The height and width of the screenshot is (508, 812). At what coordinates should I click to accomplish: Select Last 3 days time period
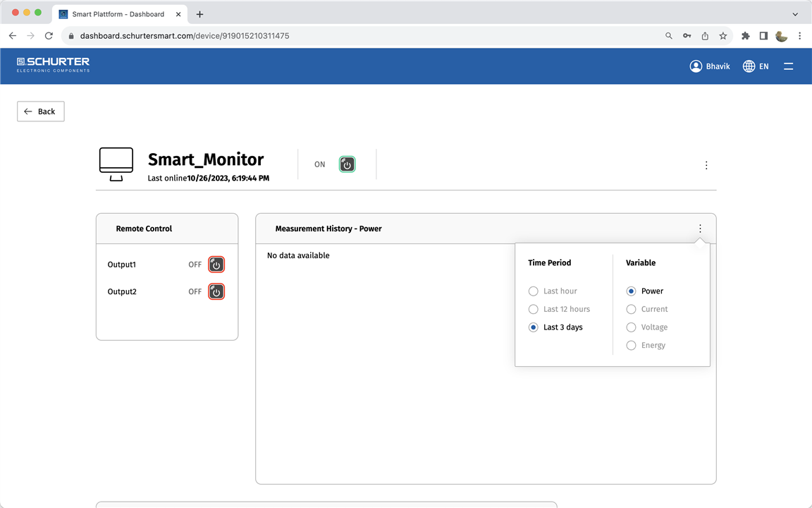click(x=533, y=327)
